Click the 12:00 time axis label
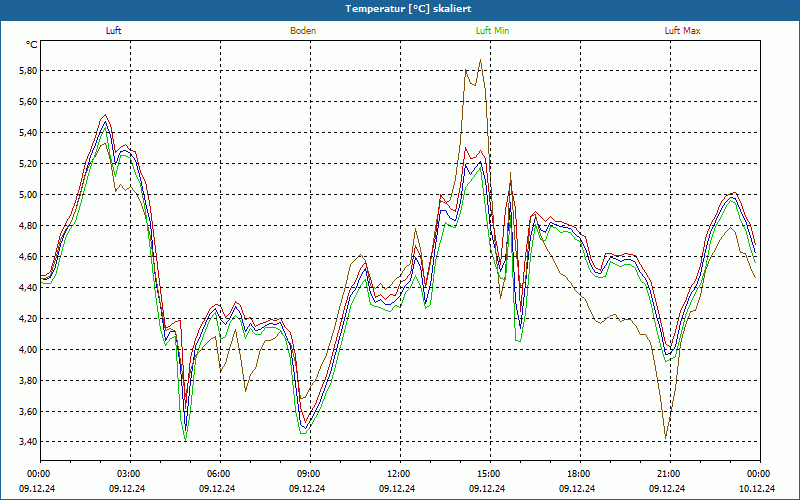The image size is (800, 500). 400,474
